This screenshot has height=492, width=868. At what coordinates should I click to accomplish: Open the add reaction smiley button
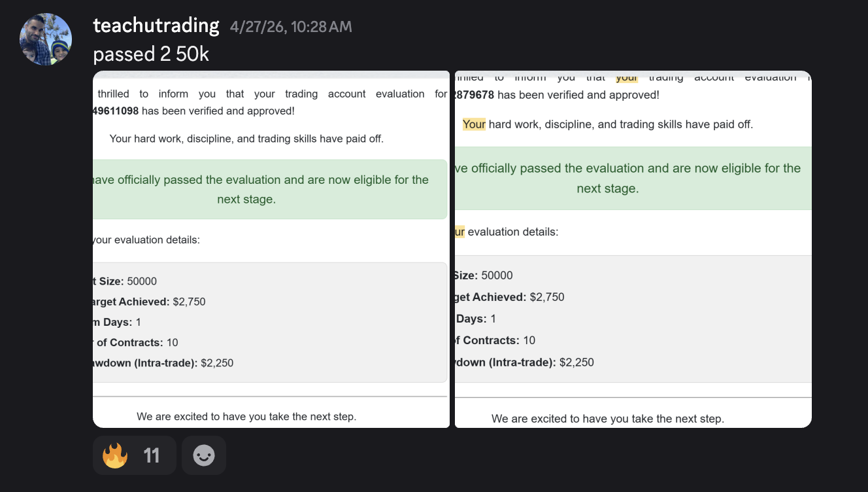tap(204, 455)
